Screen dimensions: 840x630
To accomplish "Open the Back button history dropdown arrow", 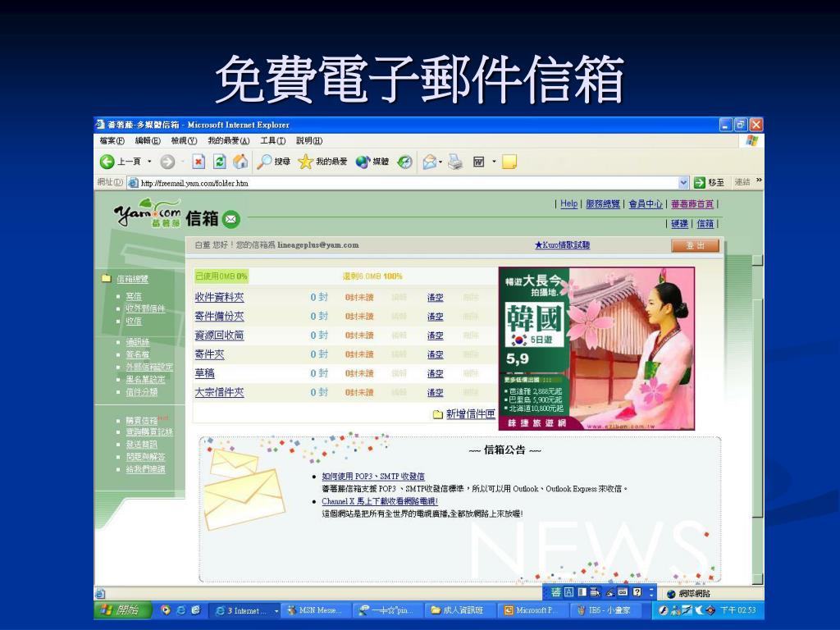I will coord(149,162).
